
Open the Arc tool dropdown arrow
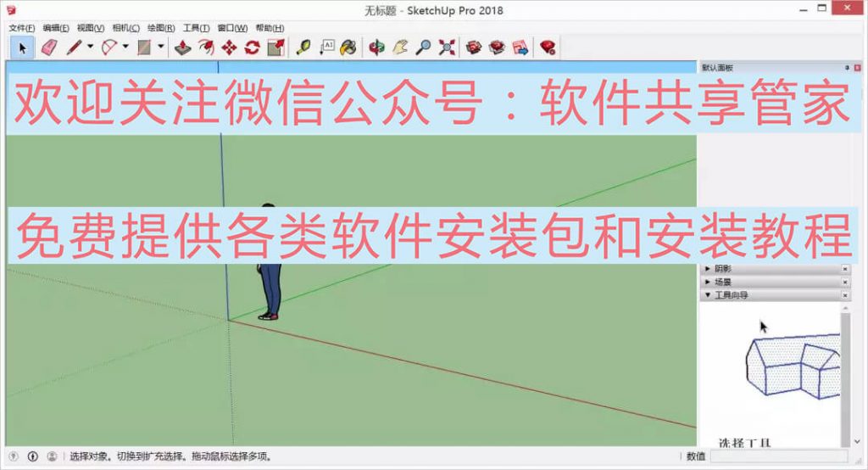click(125, 48)
